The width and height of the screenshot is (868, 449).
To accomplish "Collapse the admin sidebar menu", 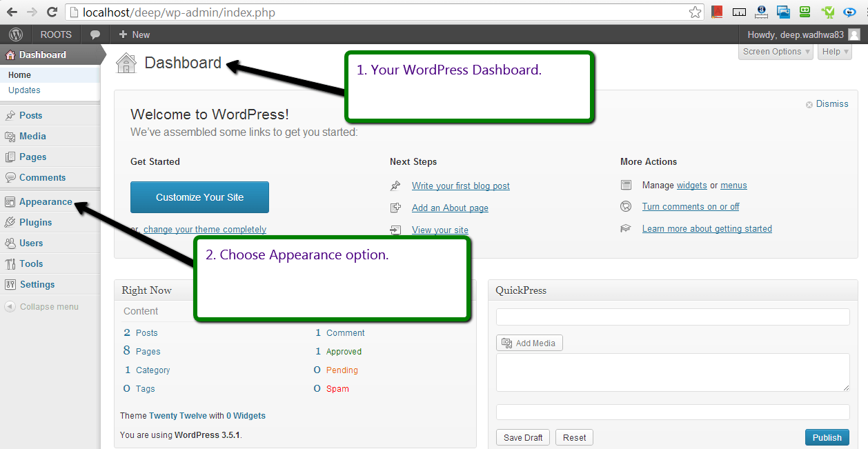I will pyautogui.click(x=41, y=307).
